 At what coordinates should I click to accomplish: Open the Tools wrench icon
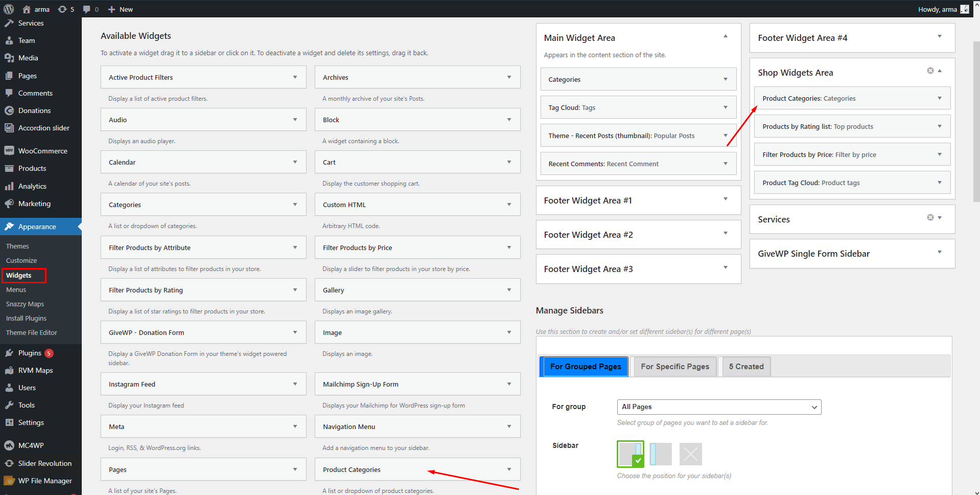[x=9, y=405]
